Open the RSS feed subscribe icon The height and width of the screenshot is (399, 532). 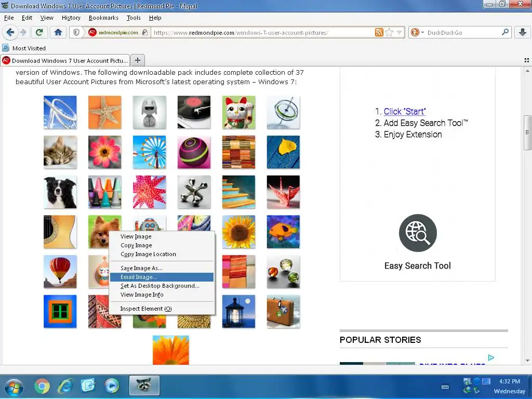point(379,32)
